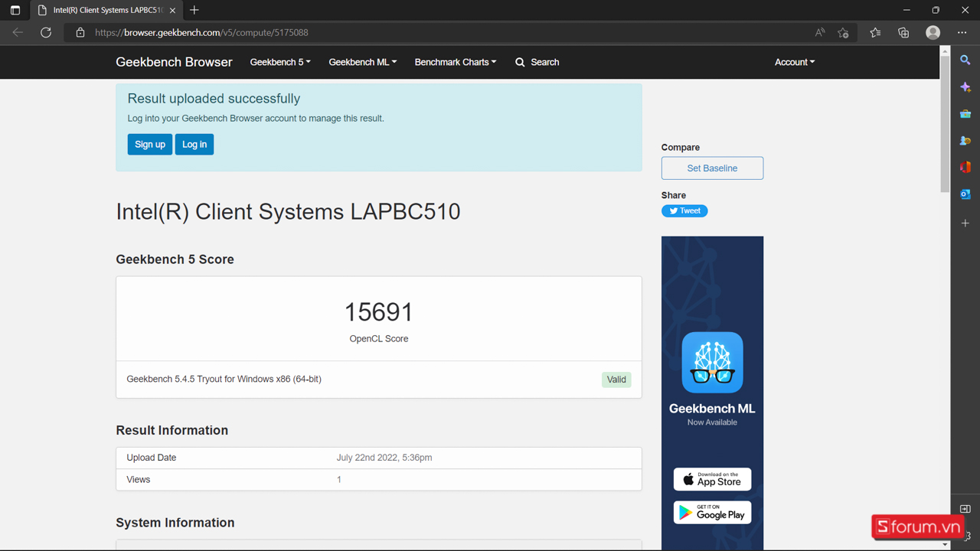
Task: Open the Geekbench Browser home link
Action: (174, 62)
